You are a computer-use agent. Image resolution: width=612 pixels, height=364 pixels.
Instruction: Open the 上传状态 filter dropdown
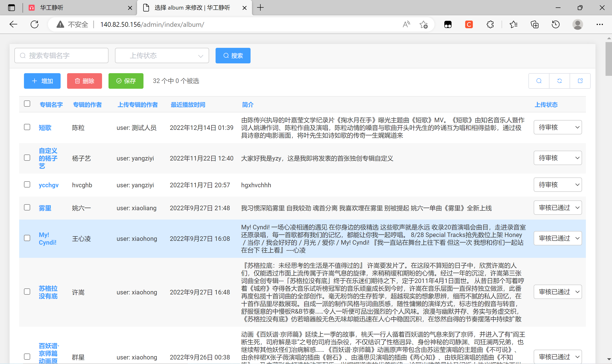click(162, 55)
